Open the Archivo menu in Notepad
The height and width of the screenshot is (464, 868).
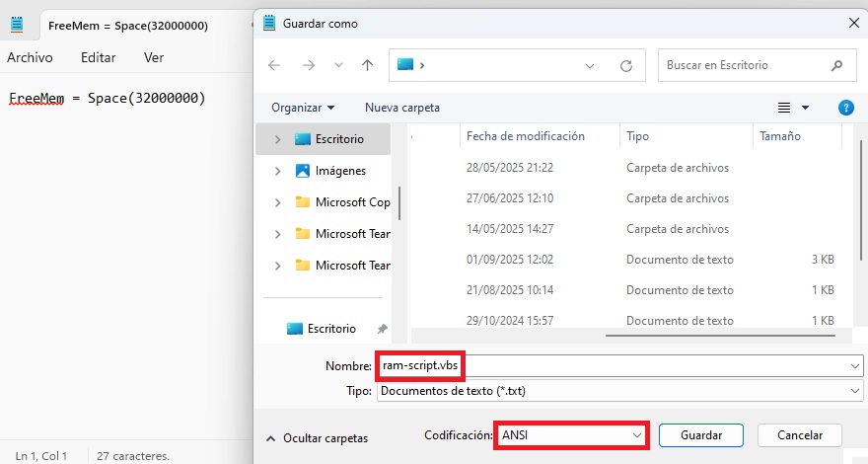tap(30, 57)
